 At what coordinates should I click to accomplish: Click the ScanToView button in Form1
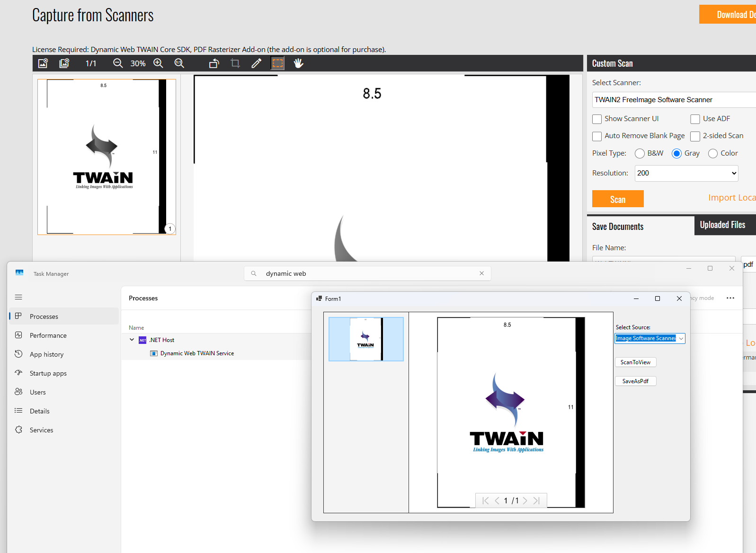(635, 362)
